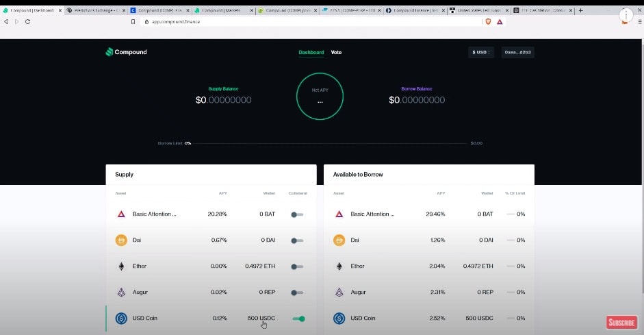Click 500 USDC wallet value in Supply
The height and width of the screenshot is (335, 644).
pyautogui.click(x=261, y=318)
